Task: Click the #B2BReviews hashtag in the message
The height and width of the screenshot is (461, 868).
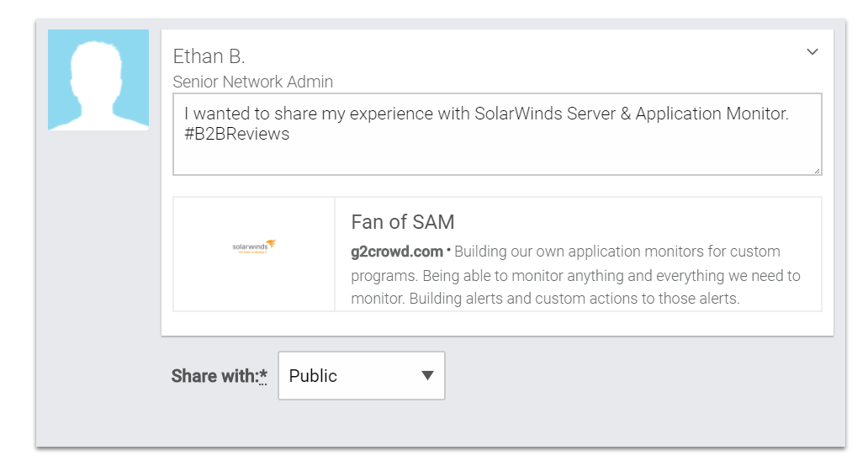Action: 236,134
